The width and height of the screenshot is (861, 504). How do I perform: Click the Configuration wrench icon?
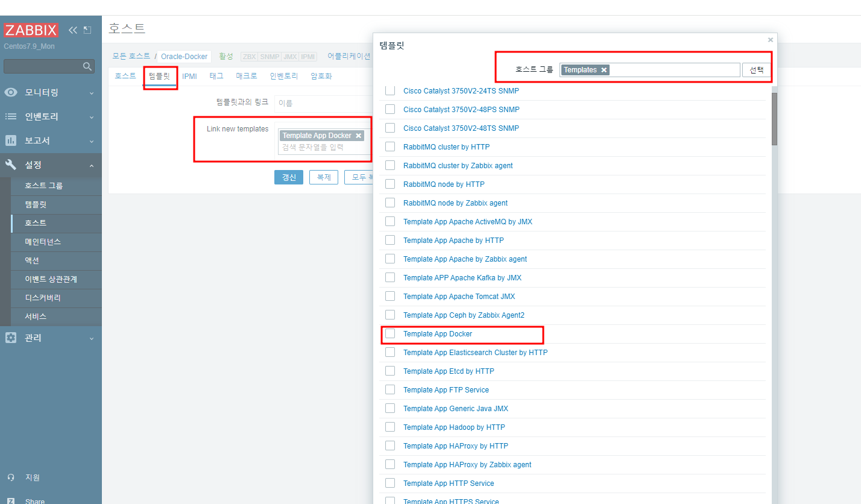[x=11, y=165]
